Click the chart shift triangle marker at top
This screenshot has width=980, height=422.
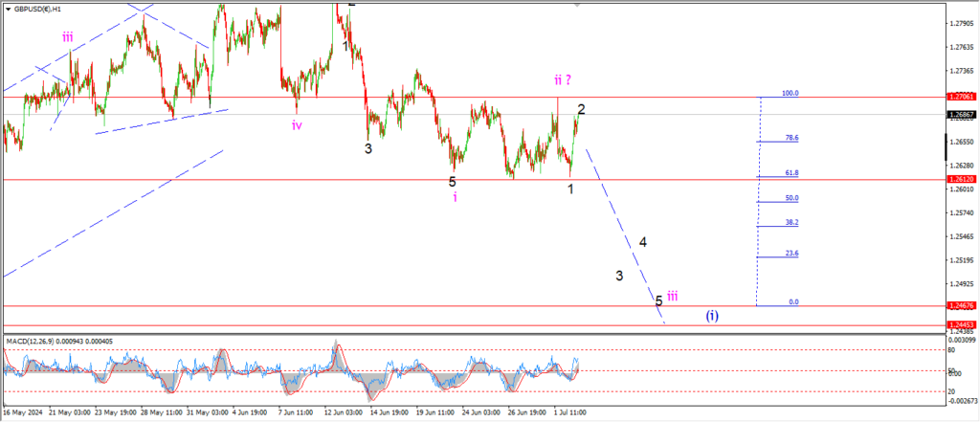pyautogui.click(x=577, y=5)
